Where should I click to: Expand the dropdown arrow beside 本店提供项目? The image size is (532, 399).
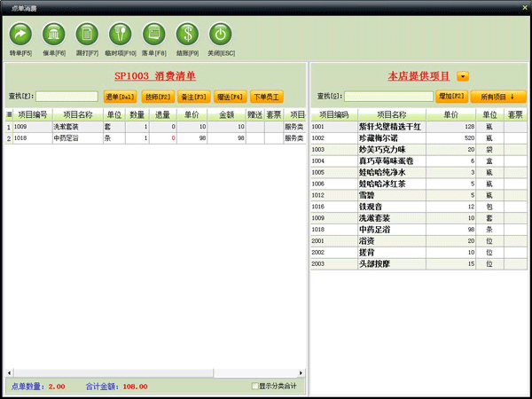[x=463, y=77]
